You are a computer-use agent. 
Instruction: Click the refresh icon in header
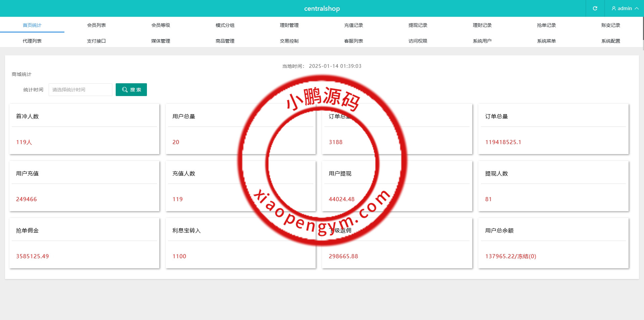[595, 8]
